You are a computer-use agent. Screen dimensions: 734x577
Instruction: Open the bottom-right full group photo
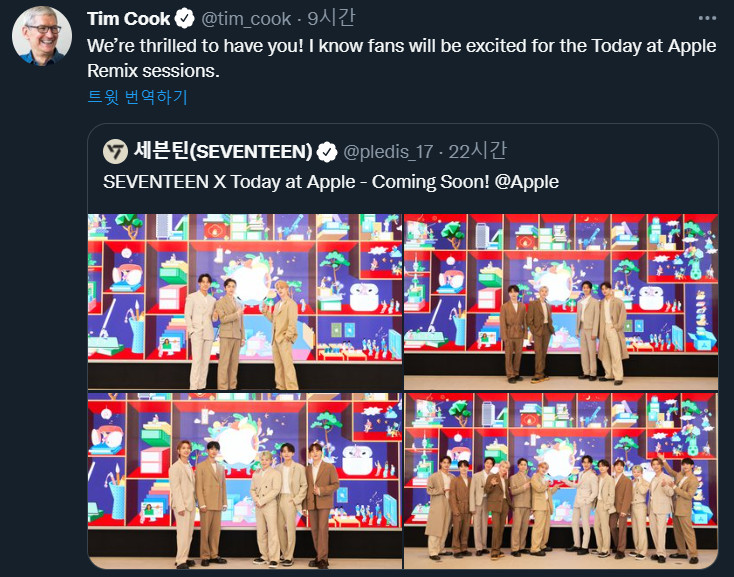pos(560,480)
